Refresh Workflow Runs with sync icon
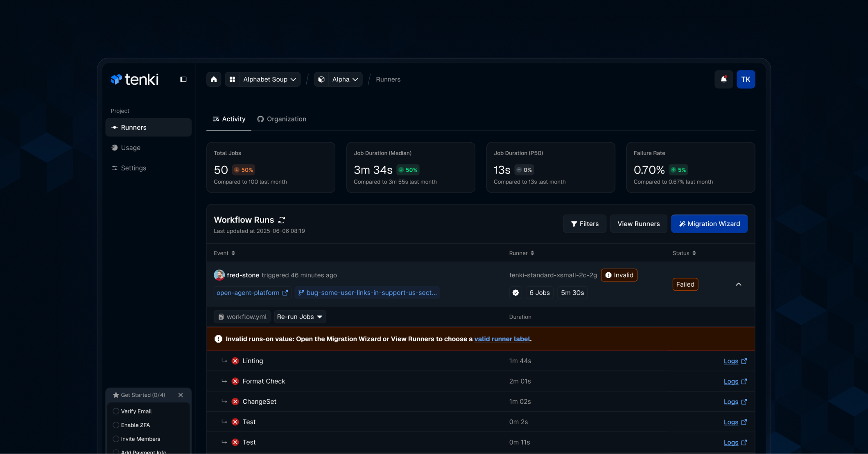The height and width of the screenshot is (454, 868). click(282, 220)
